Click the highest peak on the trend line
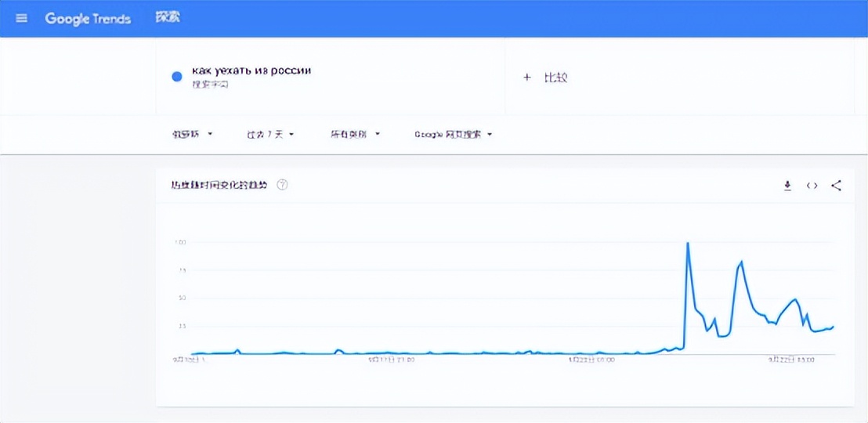 (x=688, y=244)
